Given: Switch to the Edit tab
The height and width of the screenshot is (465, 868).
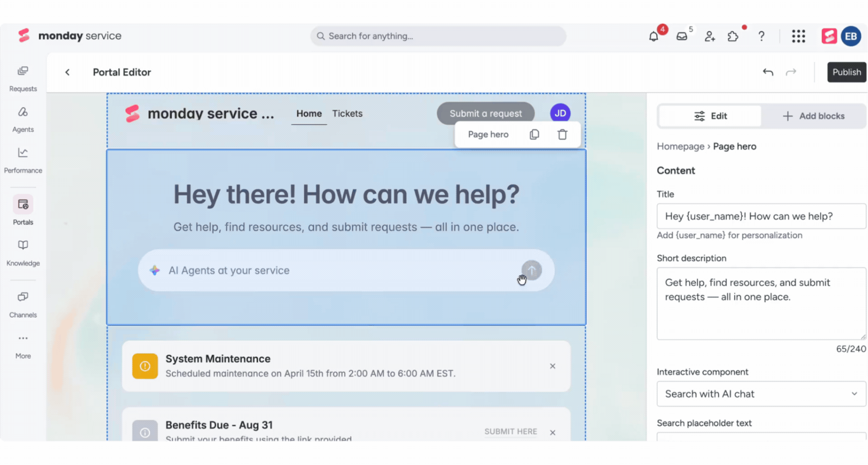Looking at the screenshot, I should (x=711, y=116).
